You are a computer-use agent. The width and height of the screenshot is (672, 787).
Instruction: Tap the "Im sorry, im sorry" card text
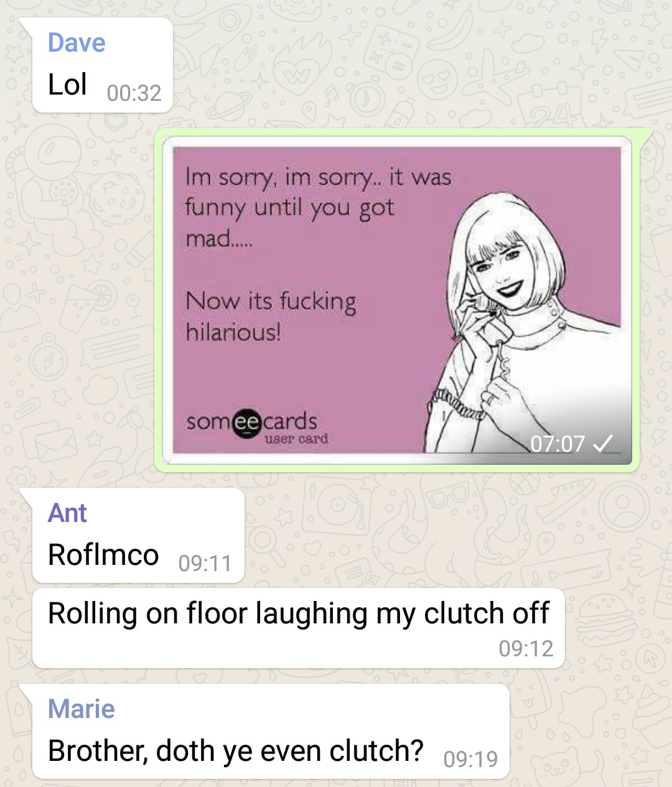point(318,208)
